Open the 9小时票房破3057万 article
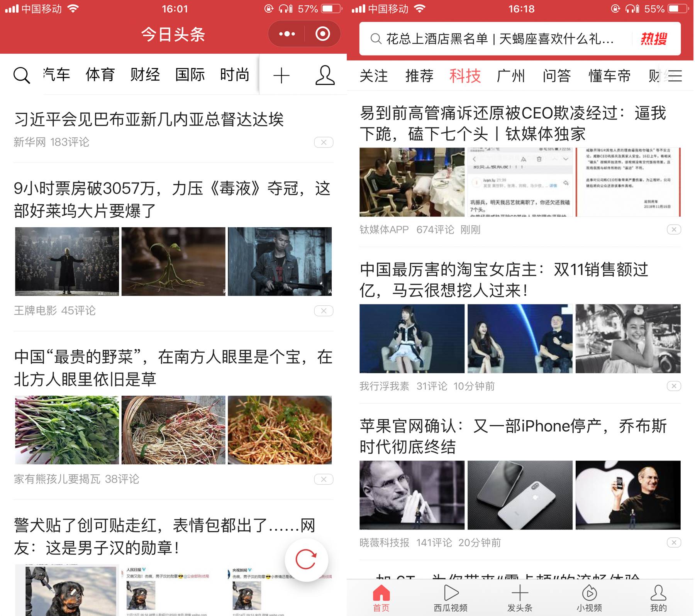Image resolution: width=695 pixels, height=616 pixels. pyautogui.click(x=172, y=200)
